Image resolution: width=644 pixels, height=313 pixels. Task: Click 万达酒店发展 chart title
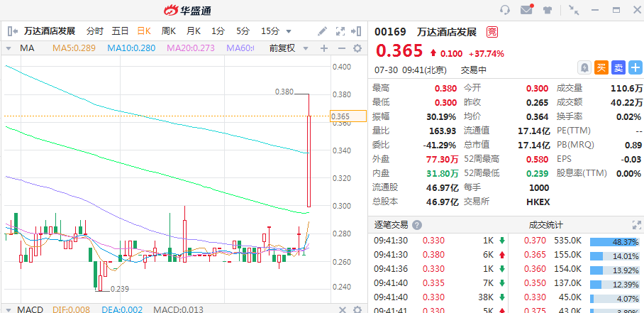pos(50,31)
